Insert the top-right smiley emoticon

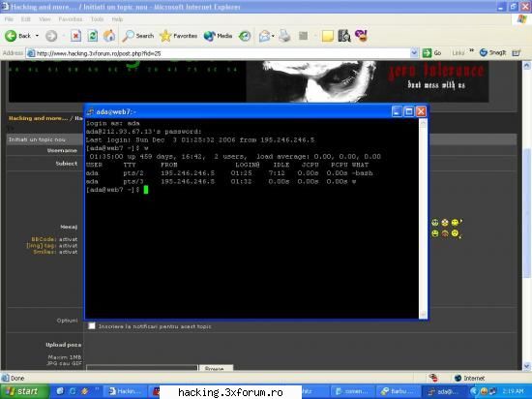point(456,223)
